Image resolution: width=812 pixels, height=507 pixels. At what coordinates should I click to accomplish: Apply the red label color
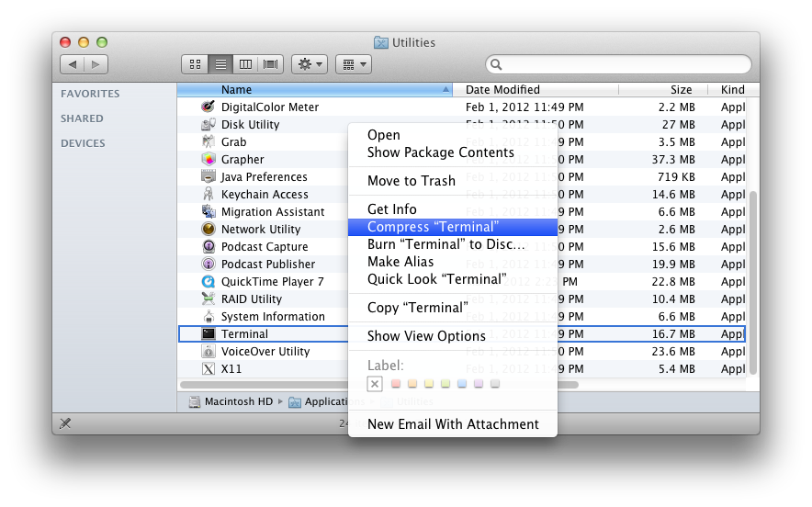pos(396,384)
